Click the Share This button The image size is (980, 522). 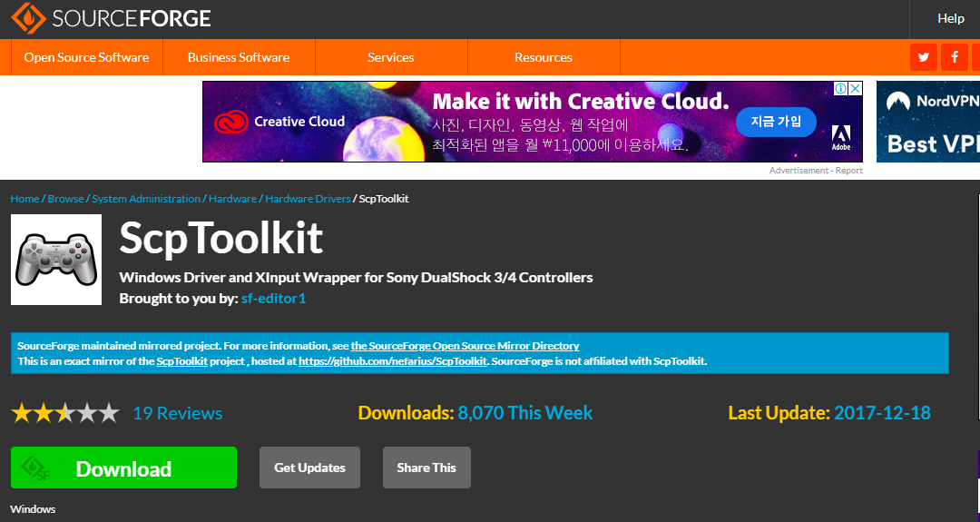pyautogui.click(x=426, y=468)
